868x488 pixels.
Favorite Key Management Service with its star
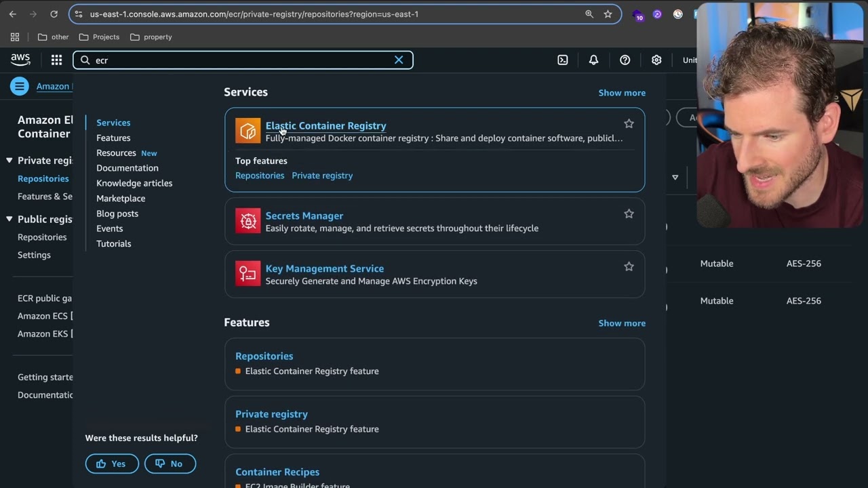pos(629,266)
